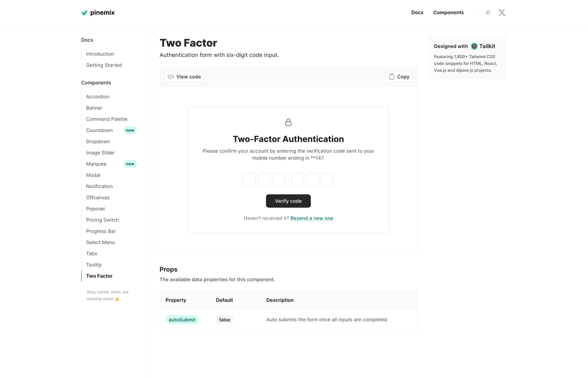This screenshot has width=588, height=378.
Task: Open Docs in the top navigation
Action: (x=418, y=12)
